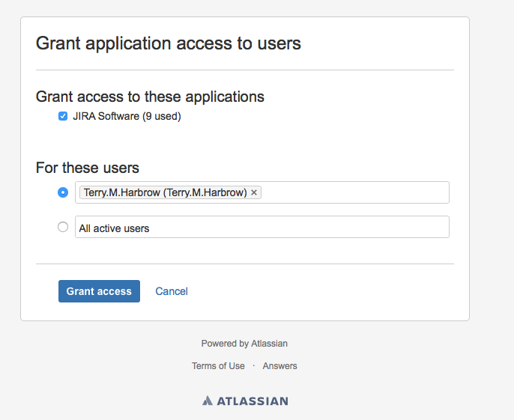Click the divider line above Grant access button
This screenshot has height=420, width=514.
click(x=245, y=264)
